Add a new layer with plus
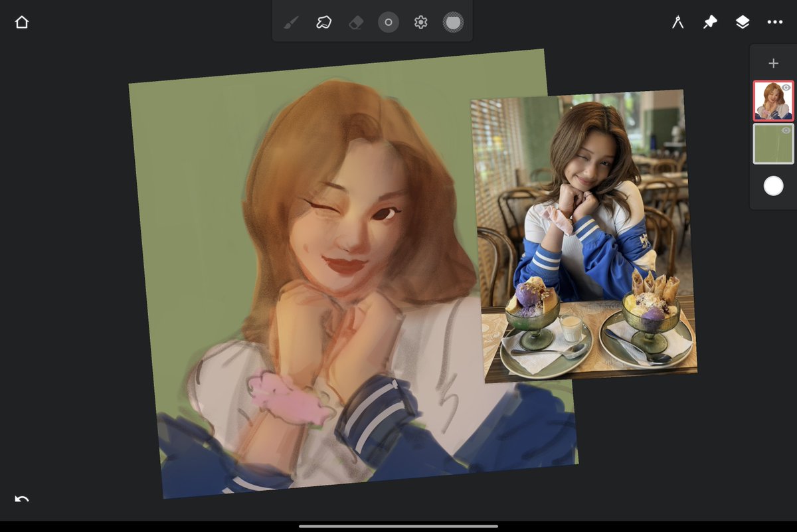 pyautogui.click(x=773, y=64)
